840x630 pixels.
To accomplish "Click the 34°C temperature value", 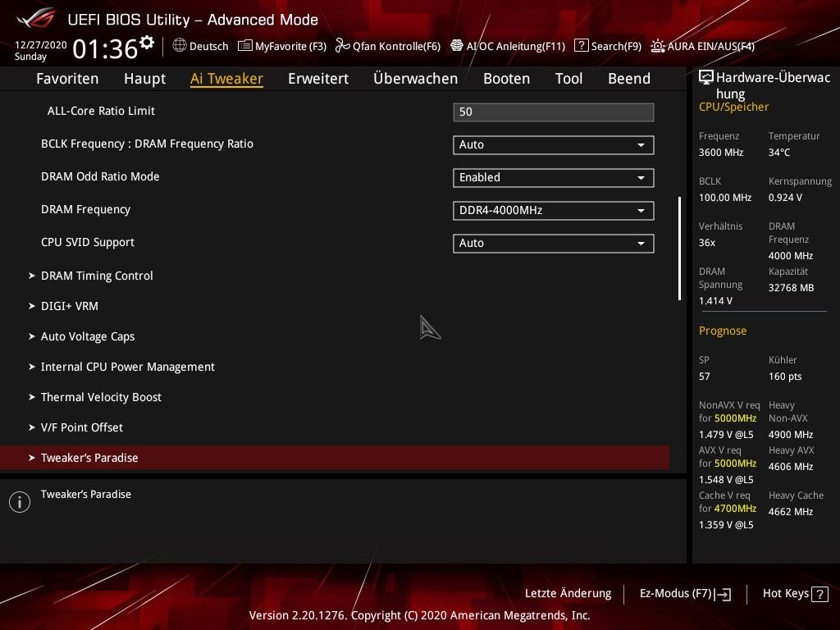I will tap(779, 153).
